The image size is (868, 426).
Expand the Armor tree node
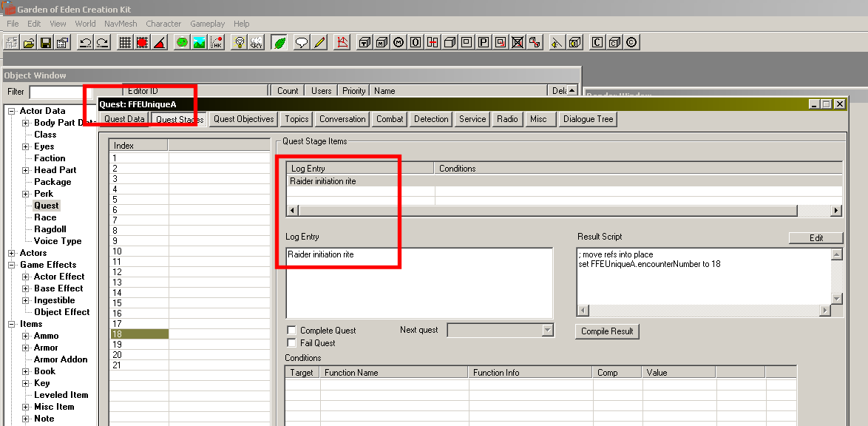coord(25,348)
